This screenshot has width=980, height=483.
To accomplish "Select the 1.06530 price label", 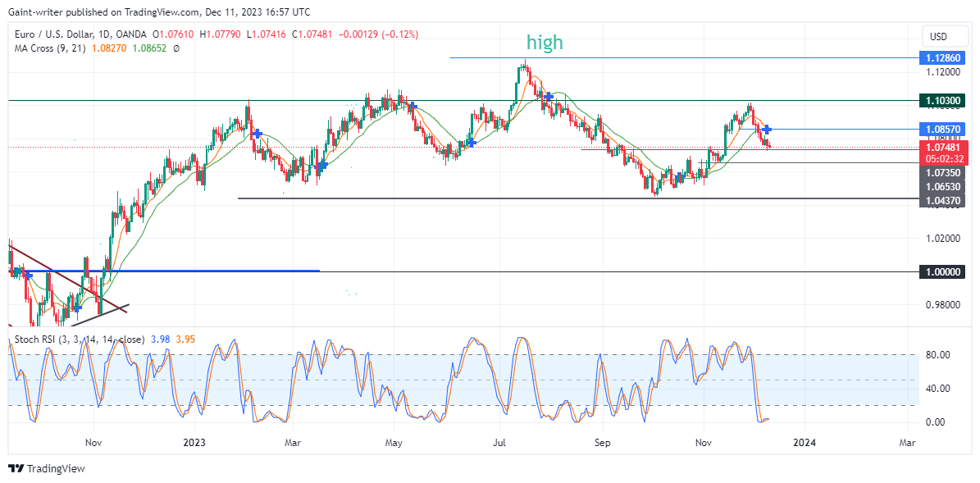I will pos(943,186).
